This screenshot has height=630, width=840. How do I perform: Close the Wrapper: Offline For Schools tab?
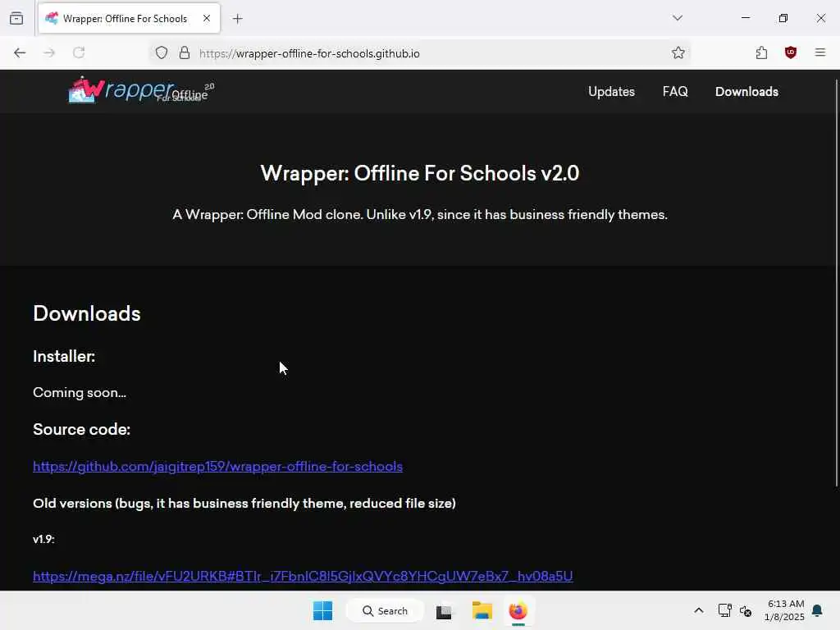click(x=206, y=18)
